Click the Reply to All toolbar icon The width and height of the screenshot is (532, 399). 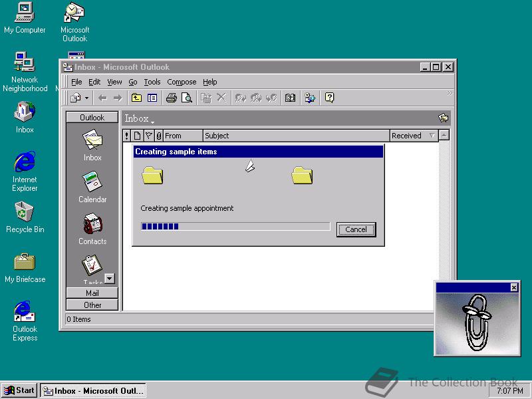coord(256,98)
